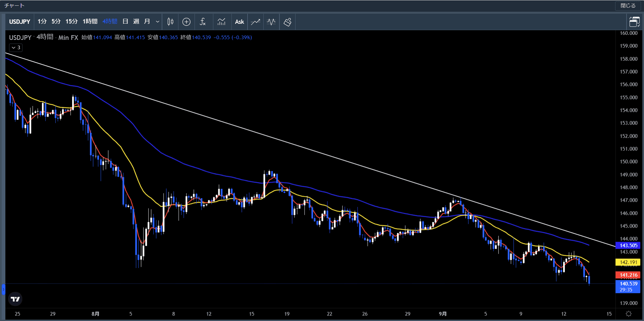Click the window layout icon at top right

634,22
